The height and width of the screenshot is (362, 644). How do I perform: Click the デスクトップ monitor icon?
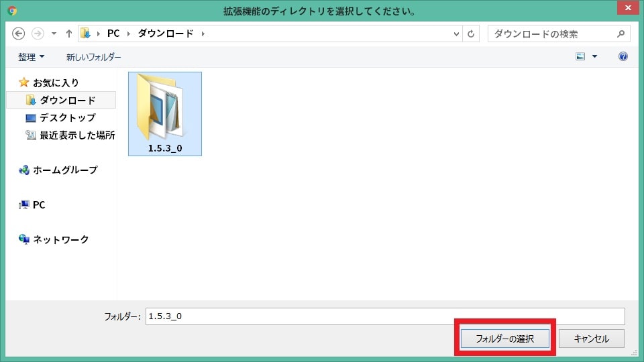tap(31, 118)
